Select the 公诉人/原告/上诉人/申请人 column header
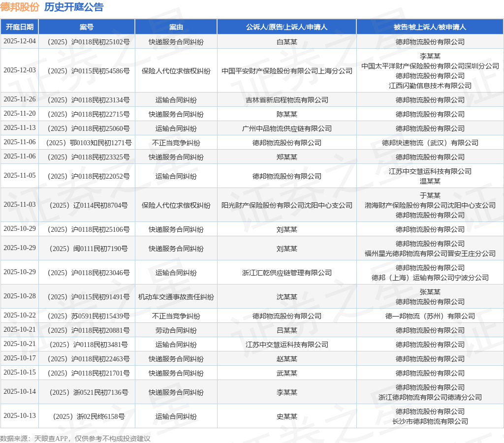This screenshot has height=443, width=504. (x=287, y=27)
